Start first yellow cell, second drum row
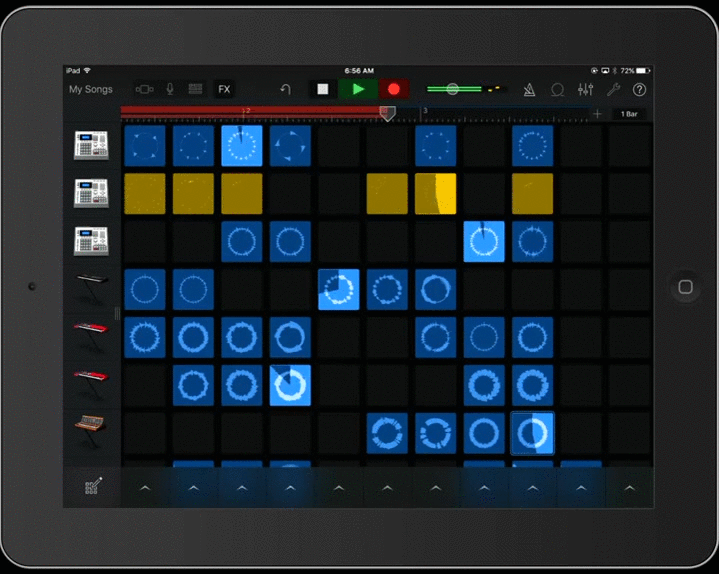Screen dimensions: 719x574 (x=145, y=193)
